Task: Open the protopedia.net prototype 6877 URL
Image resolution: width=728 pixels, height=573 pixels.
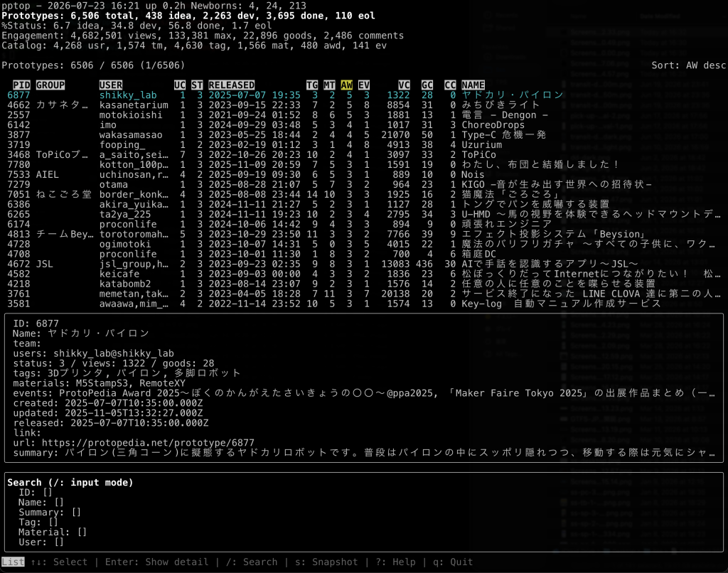Action: click(x=148, y=443)
